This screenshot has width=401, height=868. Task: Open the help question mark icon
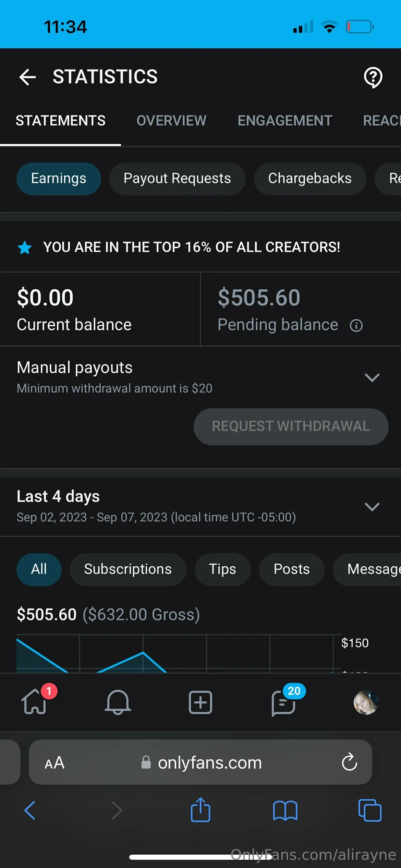373,77
